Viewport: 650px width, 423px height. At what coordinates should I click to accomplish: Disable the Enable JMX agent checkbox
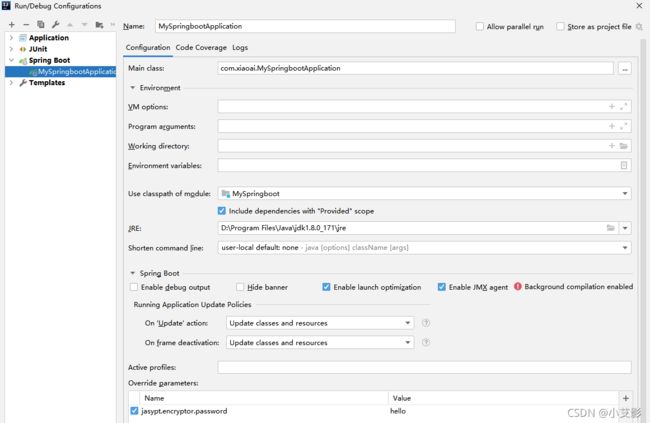(x=441, y=287)
